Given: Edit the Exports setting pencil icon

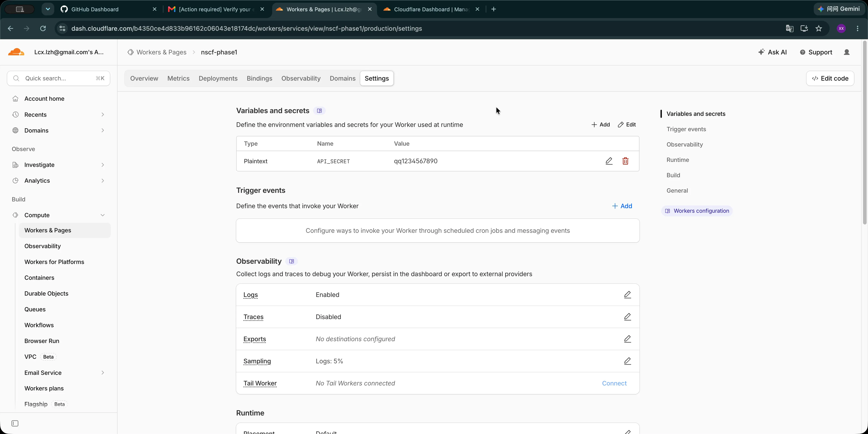Looking at the screenshot, I should click(627, 339).
